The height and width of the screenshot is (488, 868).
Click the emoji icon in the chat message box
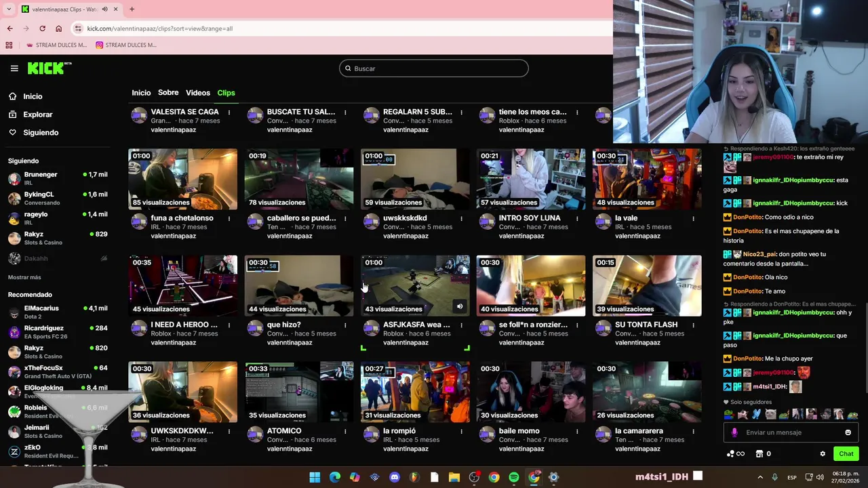(848, 432)
